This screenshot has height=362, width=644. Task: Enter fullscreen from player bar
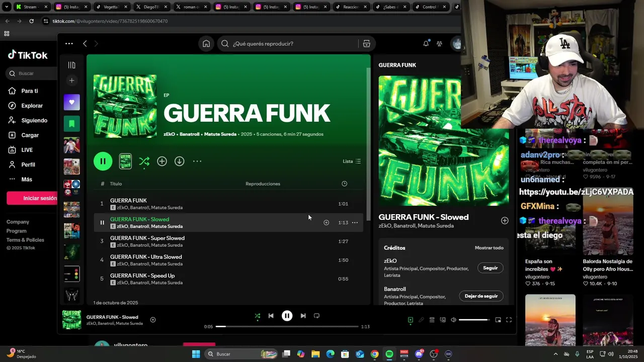pos(509,320)
